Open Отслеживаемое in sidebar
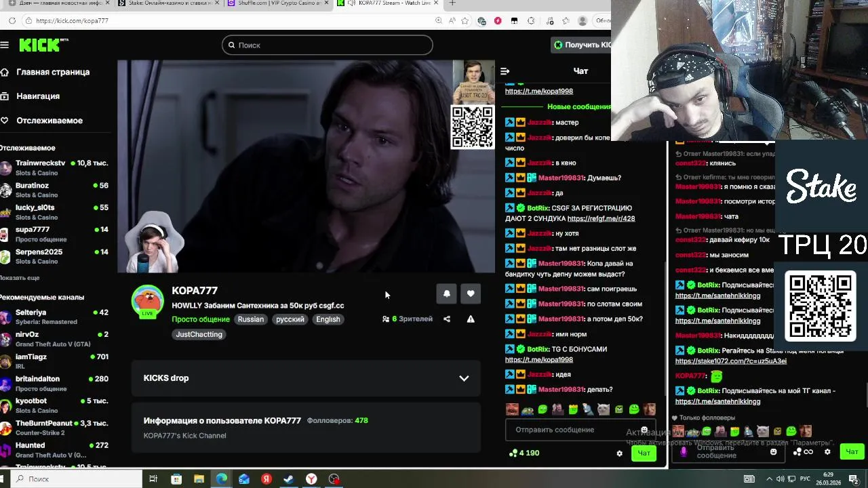 [x=41, y=121]
